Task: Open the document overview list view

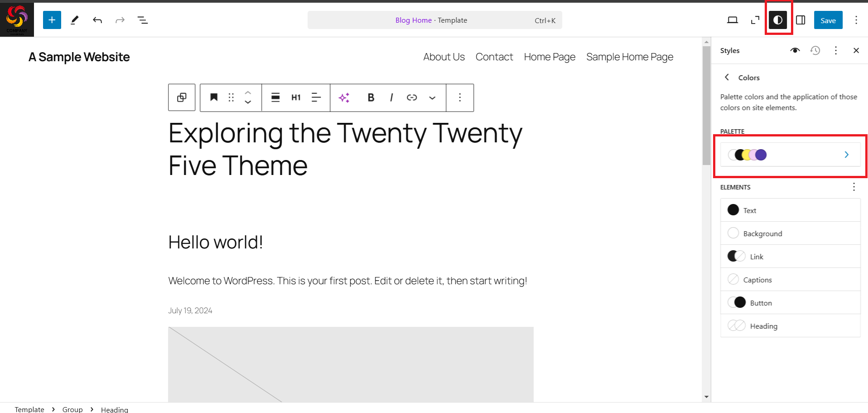Action: [x=143, y=20]
